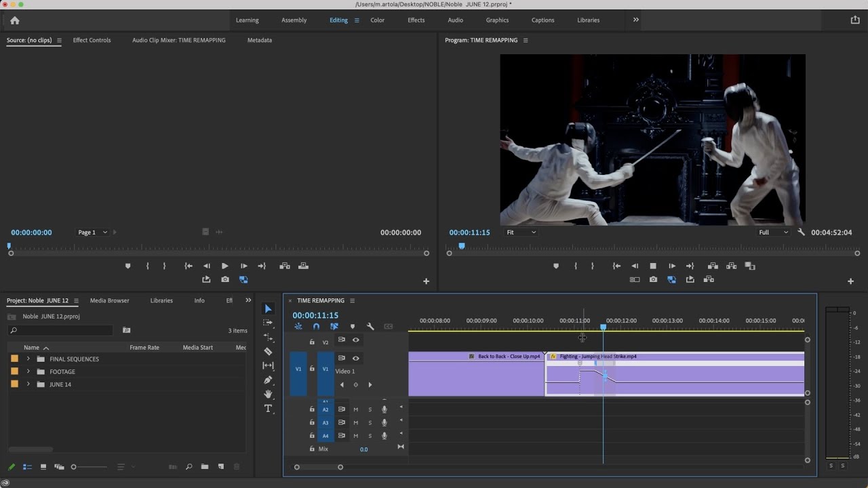Click Extract button in Program monitor

click(731, 266)
